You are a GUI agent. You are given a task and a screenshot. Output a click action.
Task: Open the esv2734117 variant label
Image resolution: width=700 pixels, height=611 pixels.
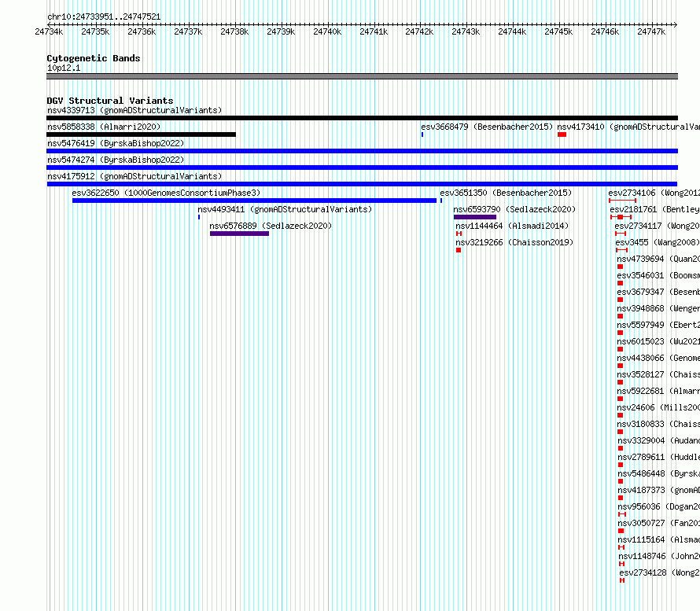click(658, 226)
